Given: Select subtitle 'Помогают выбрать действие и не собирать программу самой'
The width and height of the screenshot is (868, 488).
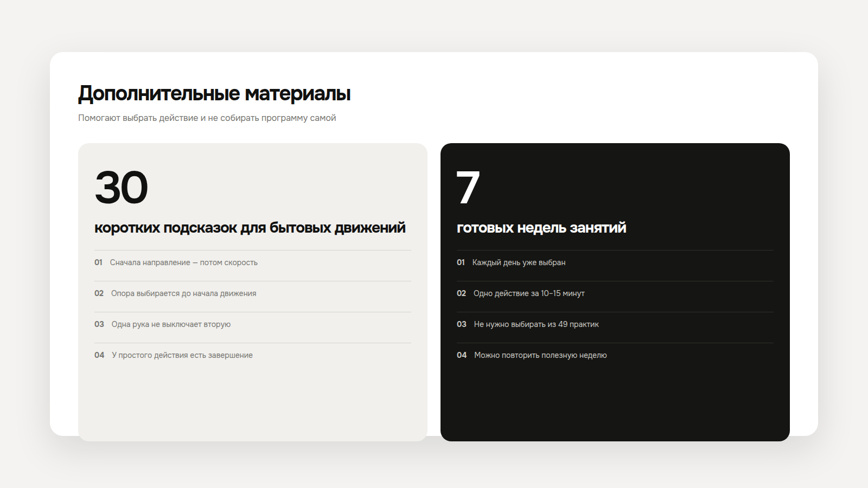Looking at the screenshot, I should click(x=207, y=118).
